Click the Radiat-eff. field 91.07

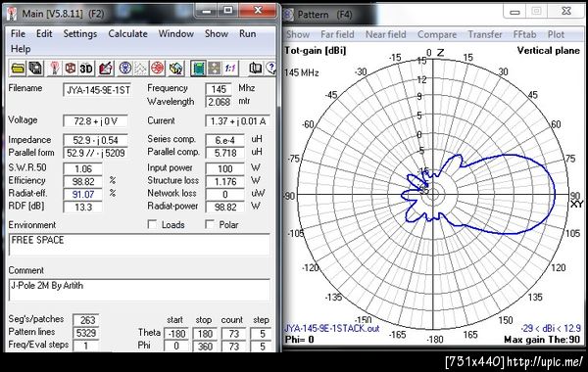[83, 194]
